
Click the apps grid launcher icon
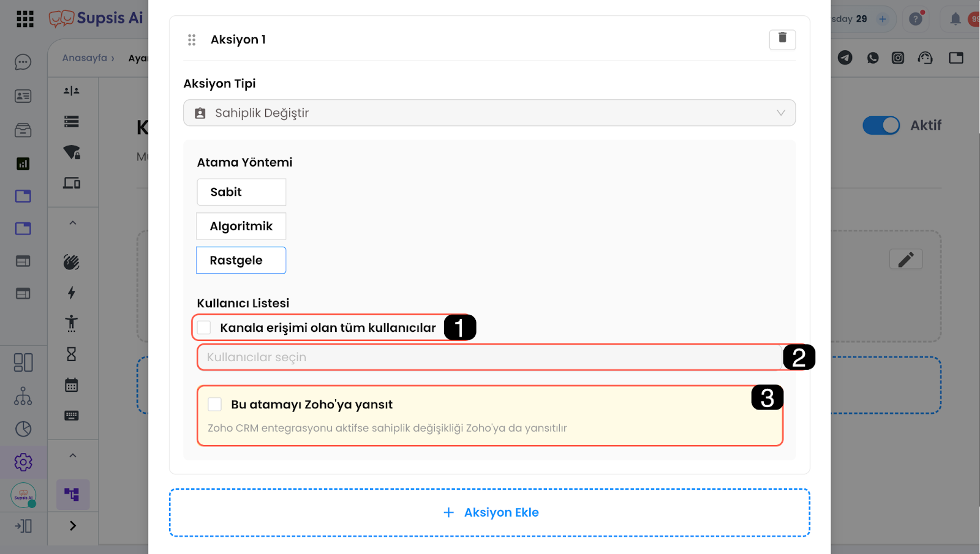pos(25,19)
